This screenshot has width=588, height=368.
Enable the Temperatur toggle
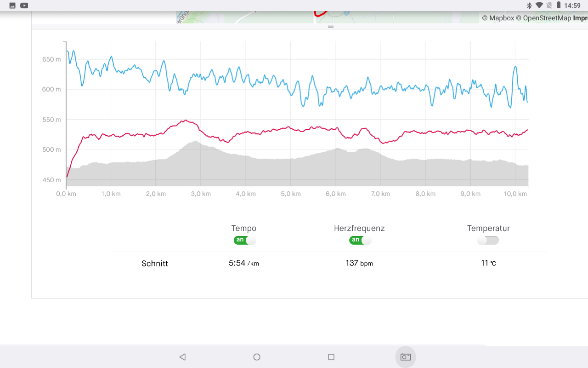[488, 240]
